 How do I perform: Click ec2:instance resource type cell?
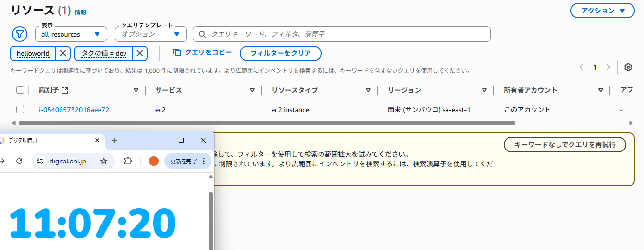(x=290, y=110)
